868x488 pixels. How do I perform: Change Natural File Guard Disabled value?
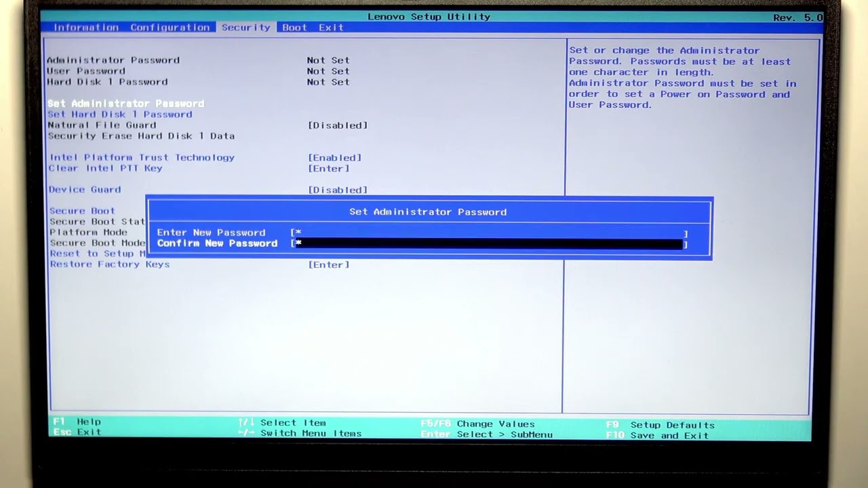[338, 125]
